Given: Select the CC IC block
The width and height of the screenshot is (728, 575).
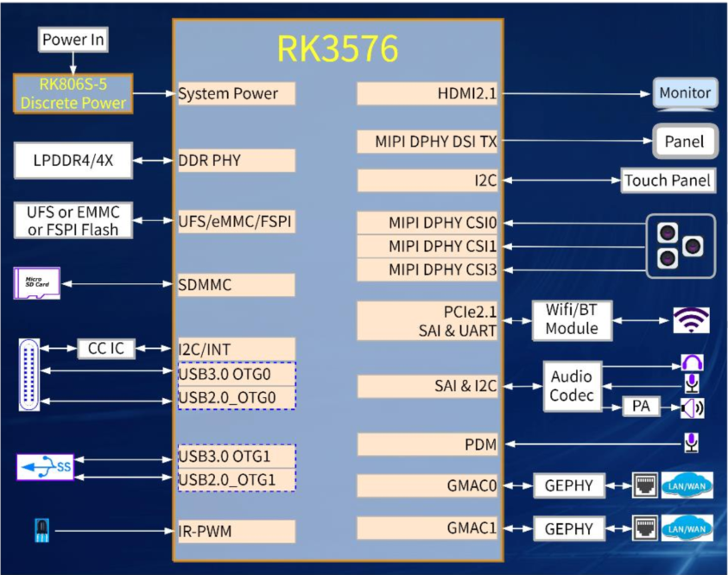Looking at the screenshot, I should pyautogui.click(x=106, y=348).
